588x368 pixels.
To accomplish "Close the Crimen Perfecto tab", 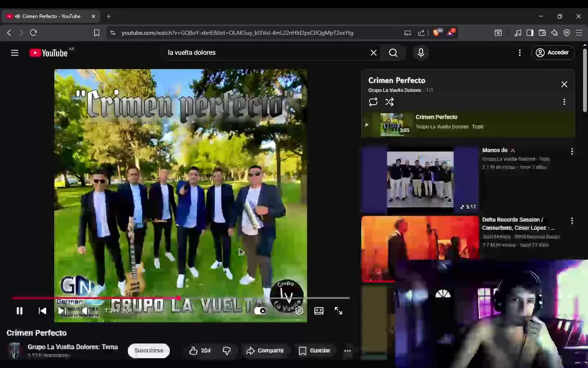I will pos(93,16).
